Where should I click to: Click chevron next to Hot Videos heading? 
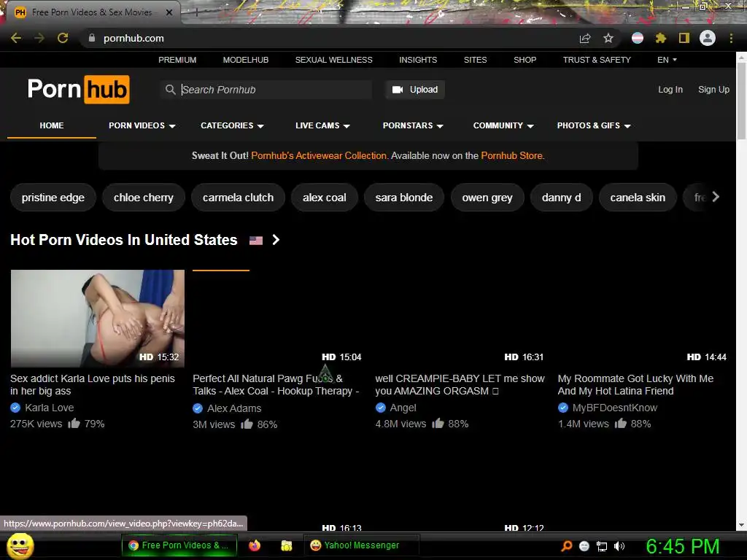point(276,240)
